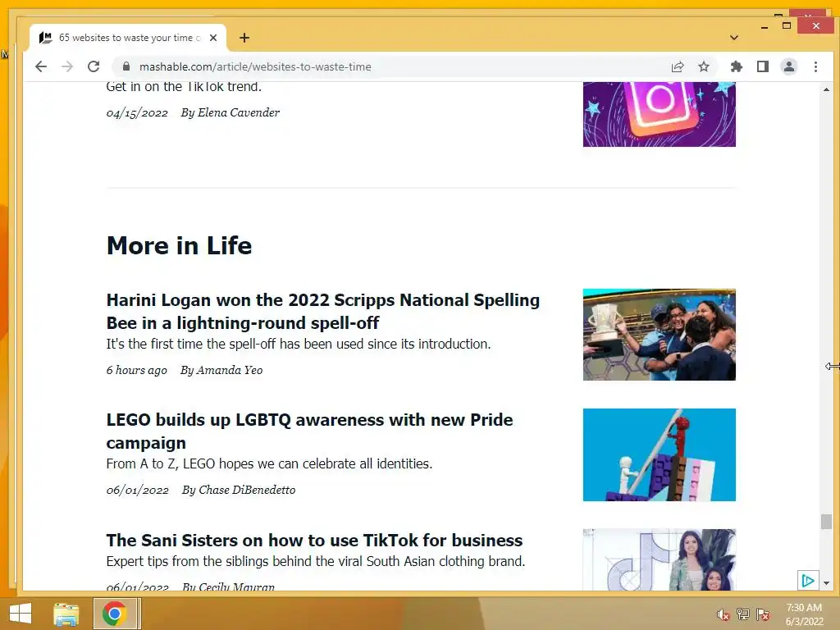840x630 pixels.
Task: Open the LEGO Pride campaign thumbnail
Action: 659,454
